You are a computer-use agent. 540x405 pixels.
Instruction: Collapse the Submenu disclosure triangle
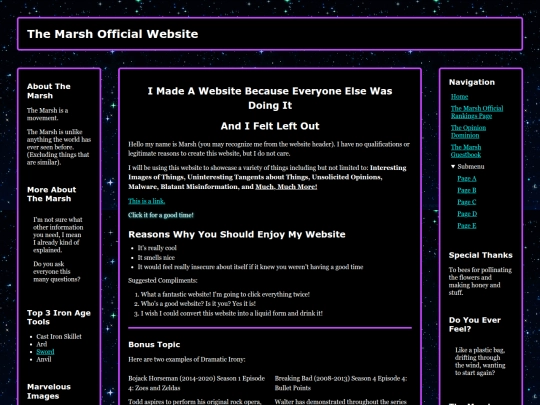453,166
